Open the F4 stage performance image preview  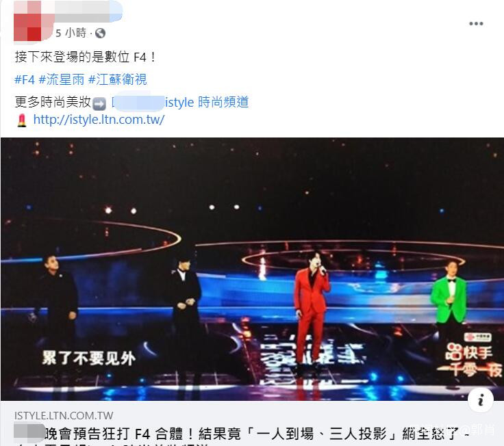(252, 269)
